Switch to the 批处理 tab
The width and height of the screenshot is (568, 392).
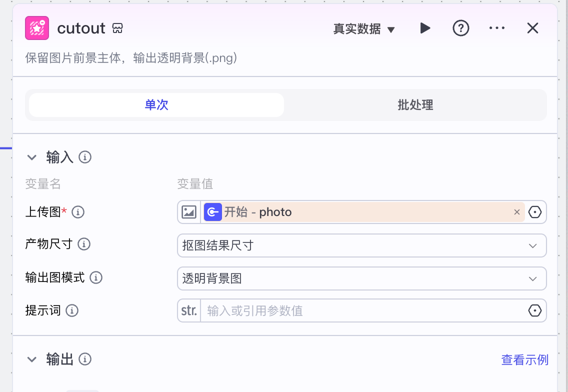coord(415,105)
